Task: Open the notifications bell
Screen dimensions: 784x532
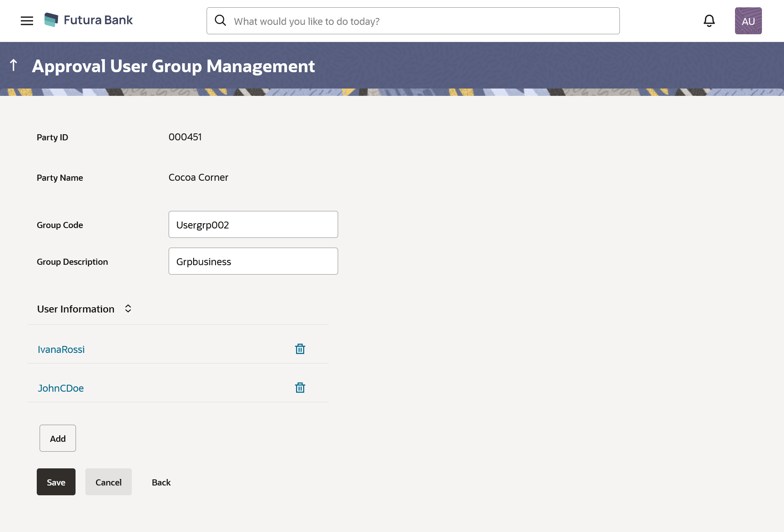Action: (709, 21)
